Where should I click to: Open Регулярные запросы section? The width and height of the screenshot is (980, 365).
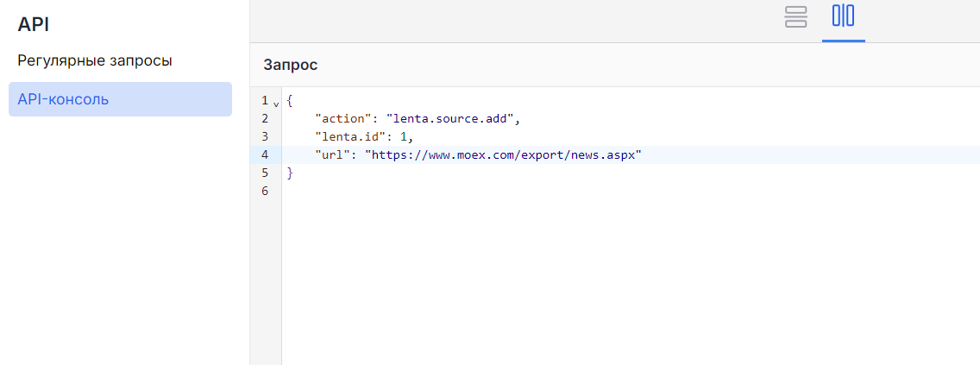[x=95, y=60]
